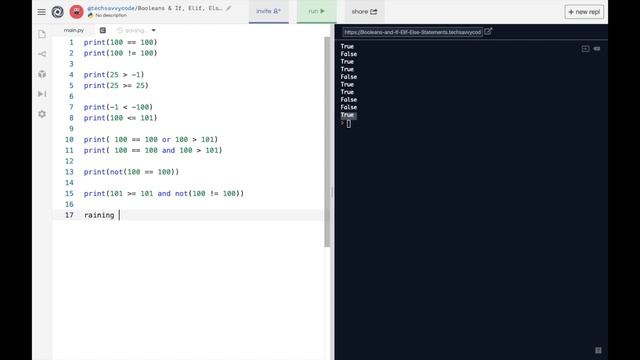Viewport: 640px width, 360px height.
Task: Open the Files panel icon in sidebar
Action: point(42,34)
